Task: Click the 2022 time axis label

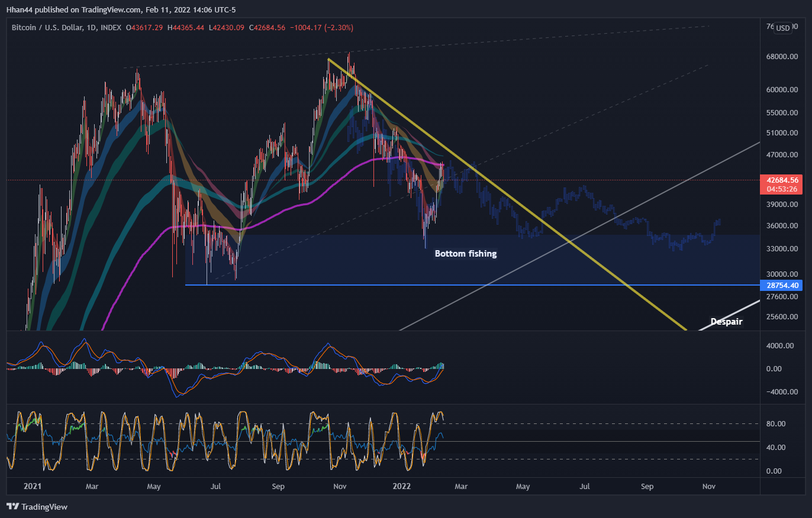Action: click(402, 486)
